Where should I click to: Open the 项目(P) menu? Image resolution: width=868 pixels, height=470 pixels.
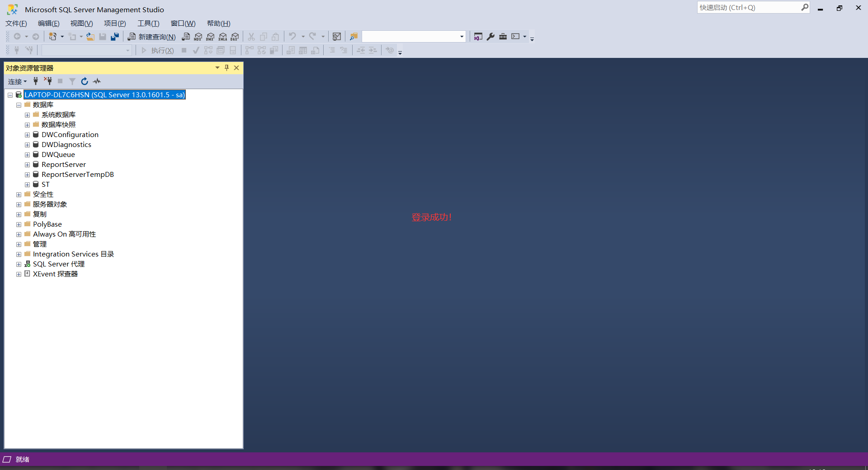tap(115, 24)
